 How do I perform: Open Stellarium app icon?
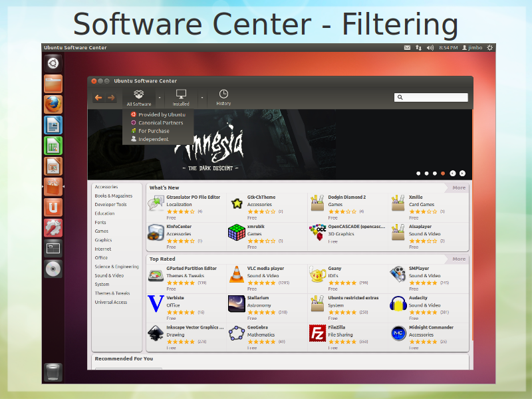point(237,304)
